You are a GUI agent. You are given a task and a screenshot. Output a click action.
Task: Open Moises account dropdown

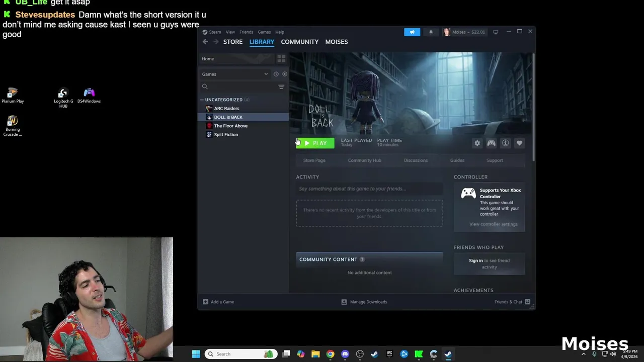coord(464,32)
